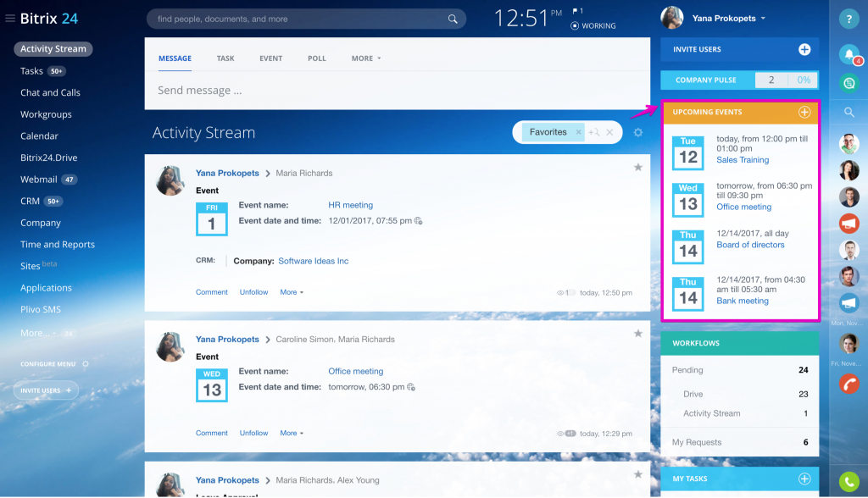Image resolution: width=868 pixels, height=498 pixels.
Task: Open Software Ideas Inc company link
Action: (x=314, y=261)
